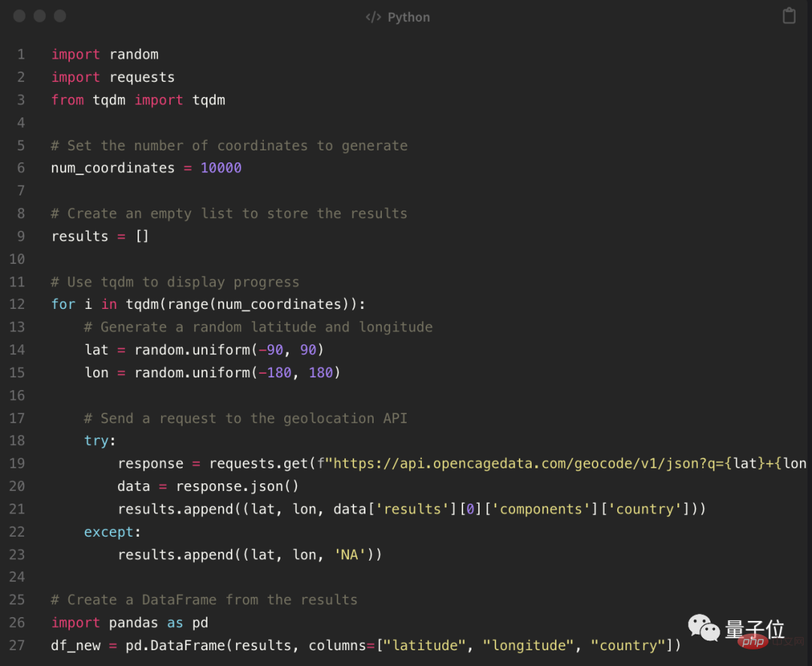Click line 1 text 'import random'
This screenshot has width=812, height=666.
[105, 54]
